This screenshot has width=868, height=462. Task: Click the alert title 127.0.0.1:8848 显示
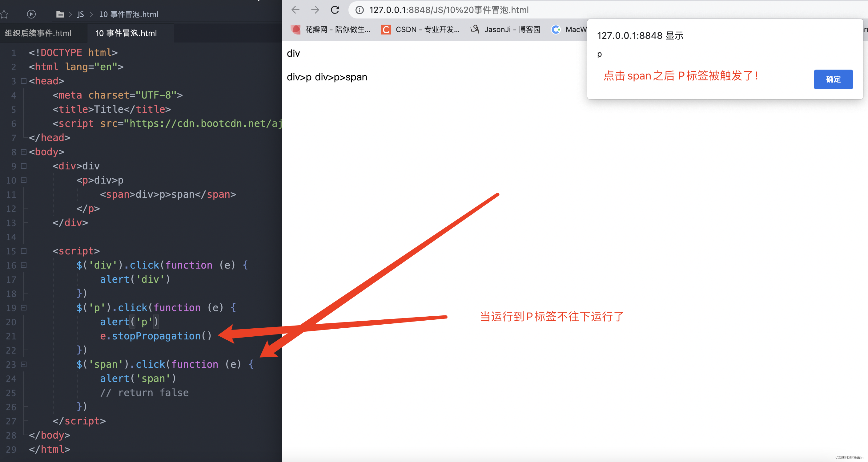(640, 35)
